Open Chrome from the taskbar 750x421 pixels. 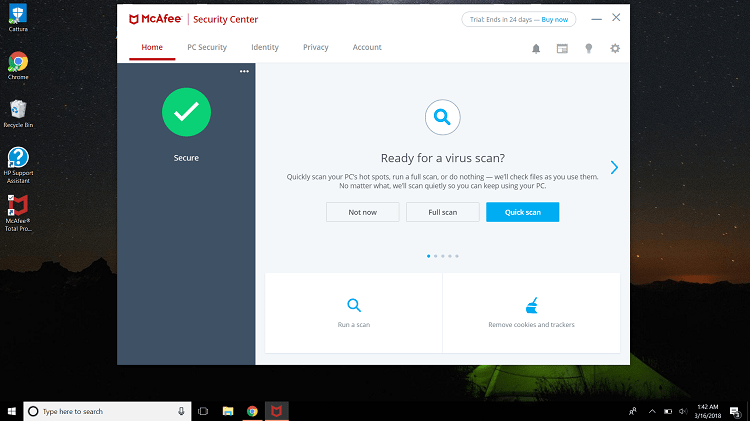252,411
